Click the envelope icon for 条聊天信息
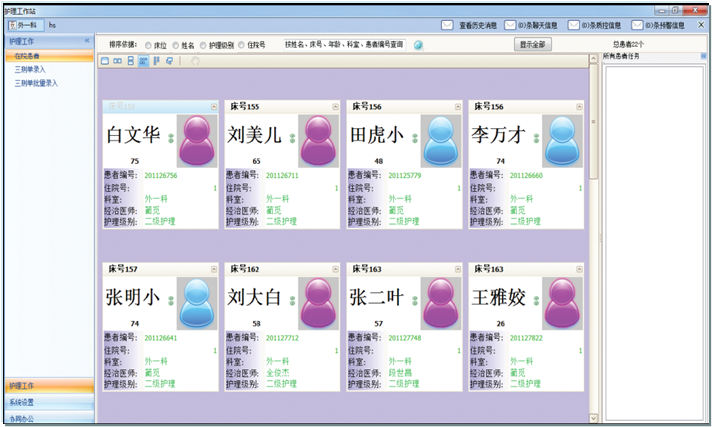 point(509,24)
